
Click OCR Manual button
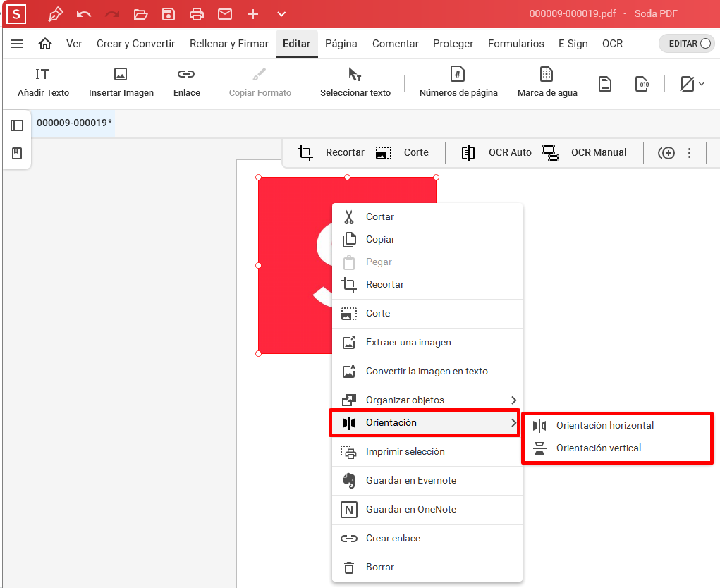coord(584,152)
